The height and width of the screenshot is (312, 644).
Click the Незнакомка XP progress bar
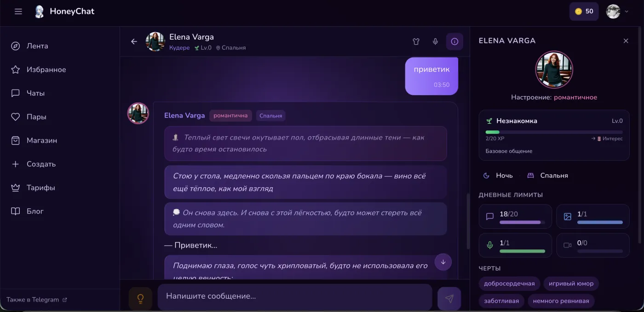tap(554, 132)
